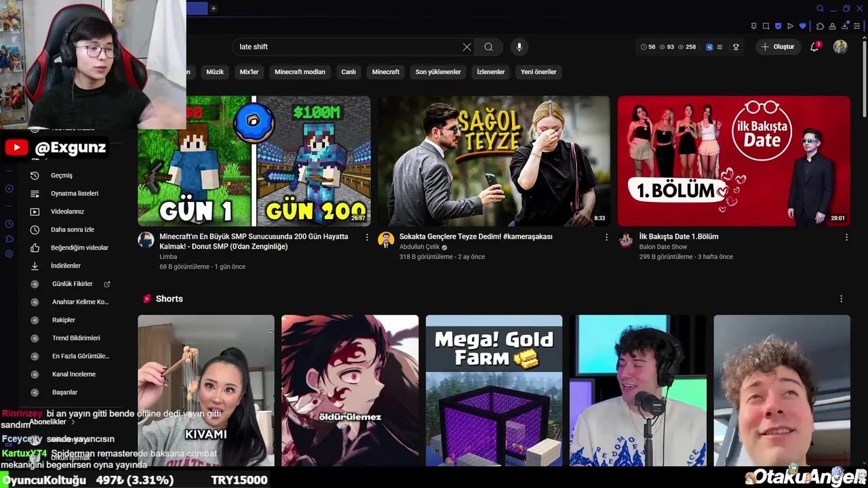Open a new browser tab with plus
Image resolution: width=868 pixels, height=488 pixels.
pos(214,9)
